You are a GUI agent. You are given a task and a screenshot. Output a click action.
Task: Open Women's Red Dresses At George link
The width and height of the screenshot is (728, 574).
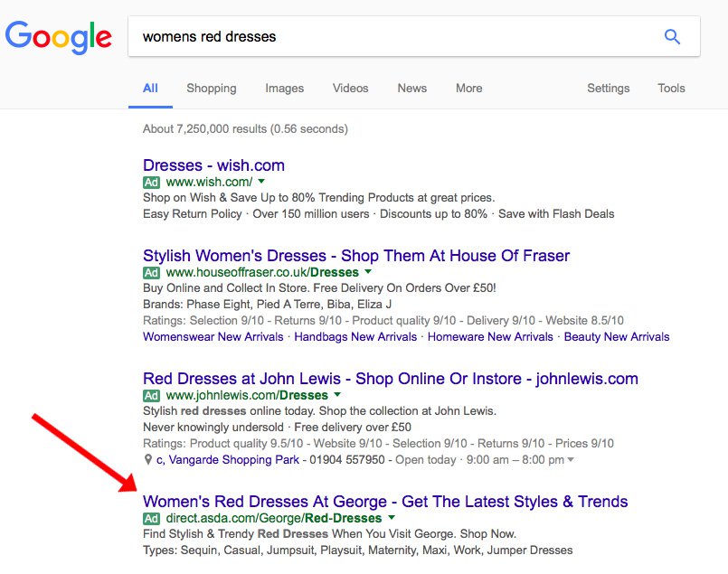(385, 502)
